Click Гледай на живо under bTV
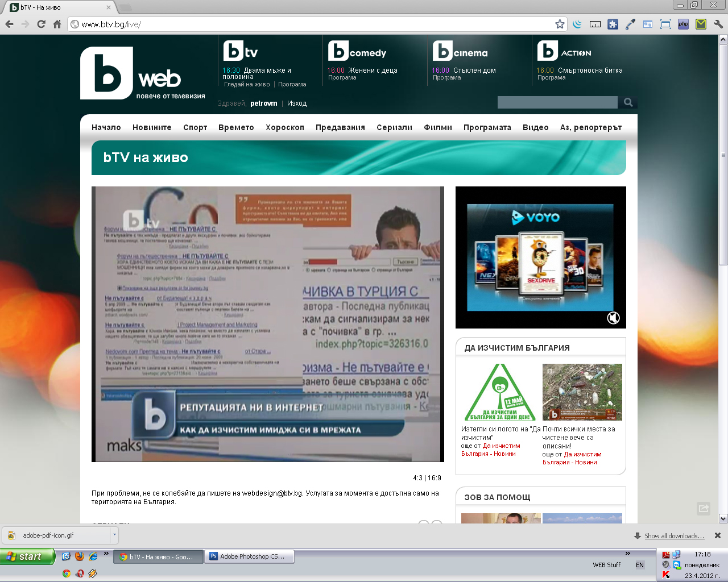728x582 pixels. [x=247, y=84]
